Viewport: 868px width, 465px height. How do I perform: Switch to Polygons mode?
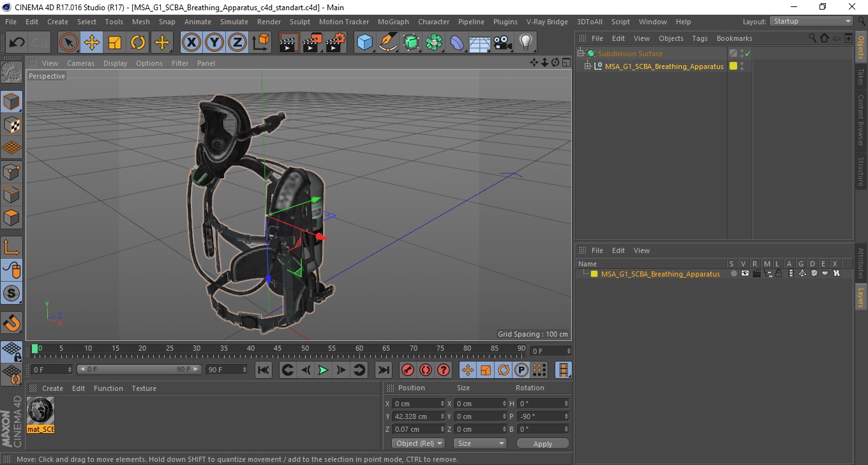point(11,217)
